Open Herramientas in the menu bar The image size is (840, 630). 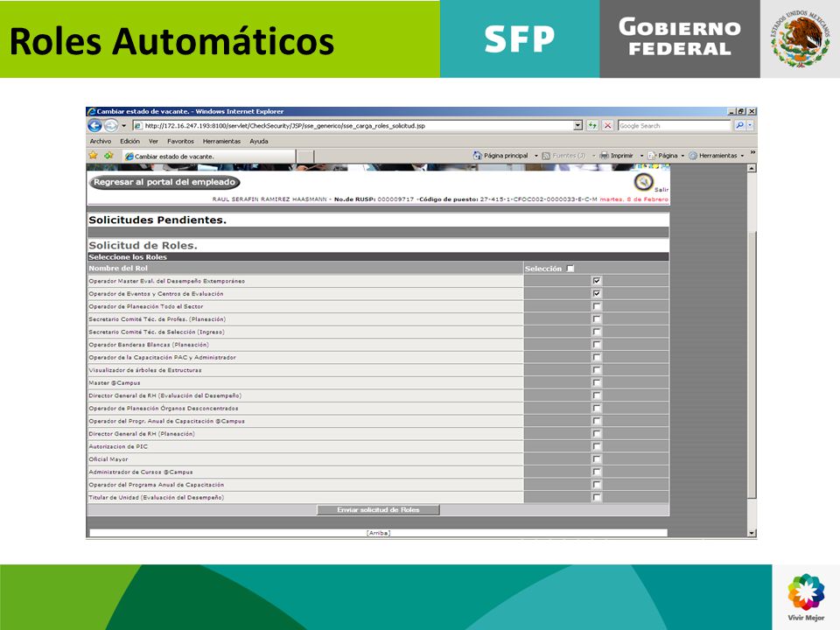click(x=221, y=142)
